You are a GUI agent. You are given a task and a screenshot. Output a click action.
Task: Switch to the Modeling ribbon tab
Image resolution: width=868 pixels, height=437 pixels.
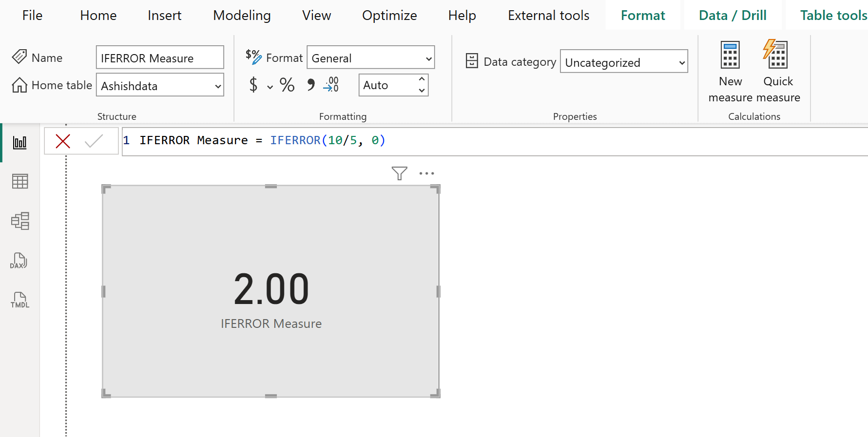click(242, 16)
